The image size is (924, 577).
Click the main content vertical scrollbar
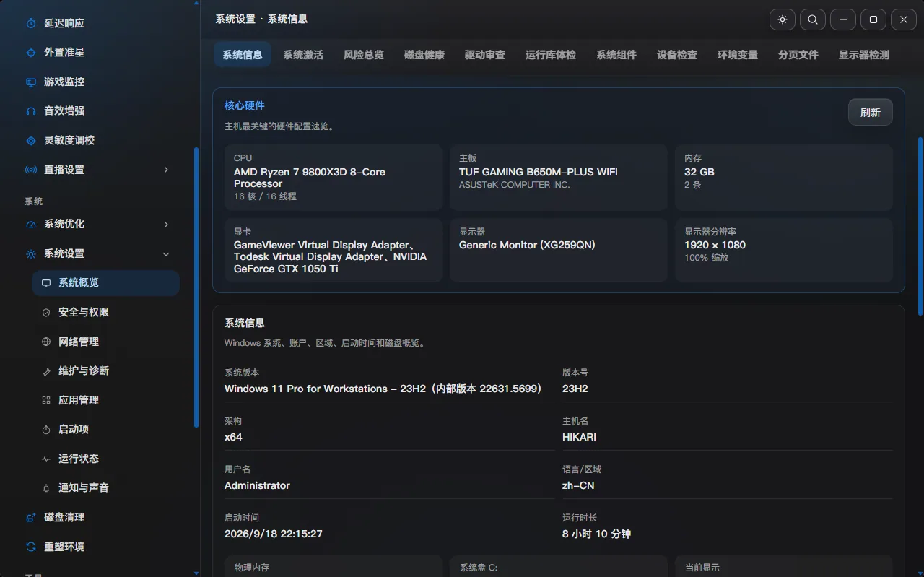[920, 226]
